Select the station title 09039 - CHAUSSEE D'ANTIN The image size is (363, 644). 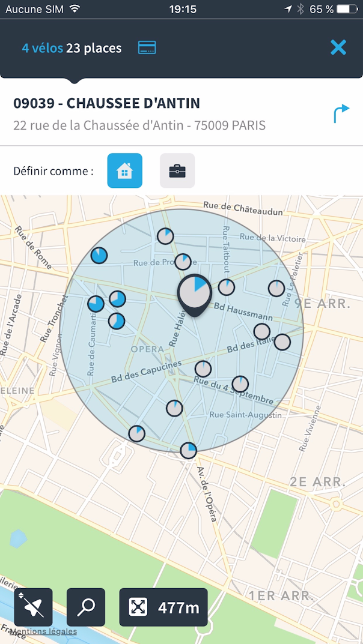(x=106, y=103)
